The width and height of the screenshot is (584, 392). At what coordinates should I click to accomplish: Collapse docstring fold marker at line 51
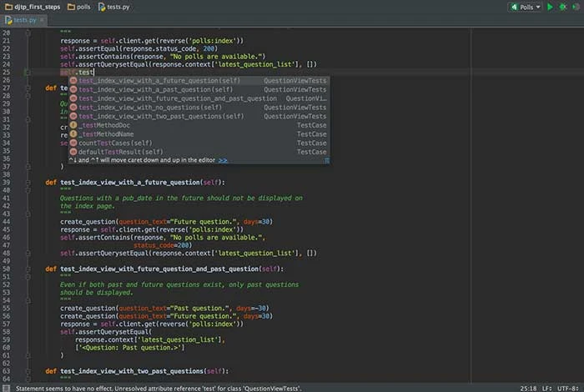[x=28, y=277]
